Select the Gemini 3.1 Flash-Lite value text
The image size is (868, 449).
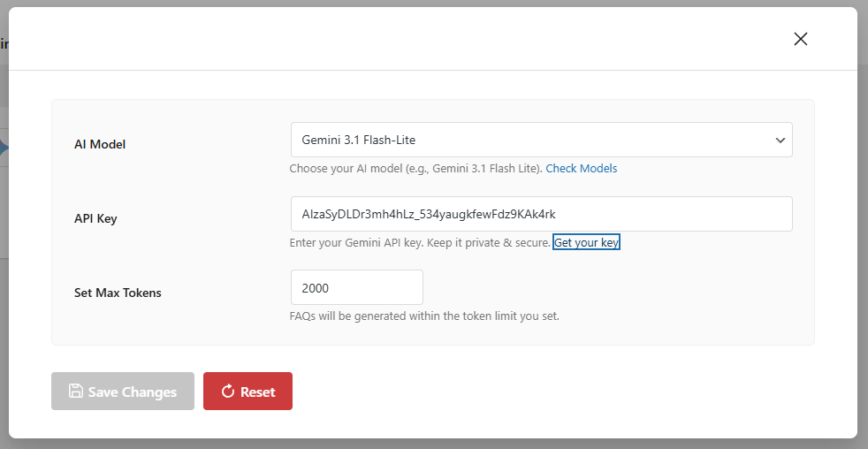click(x=359, y=140)
